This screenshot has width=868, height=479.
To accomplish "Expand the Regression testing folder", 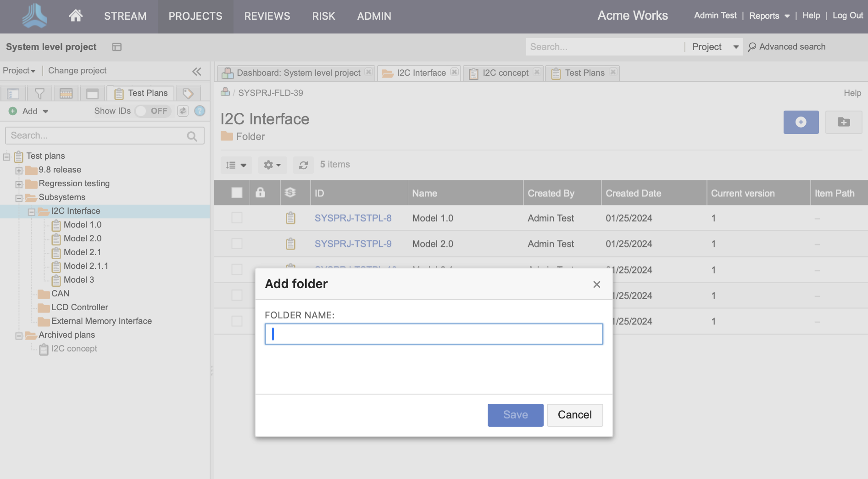I will point(19,184).
